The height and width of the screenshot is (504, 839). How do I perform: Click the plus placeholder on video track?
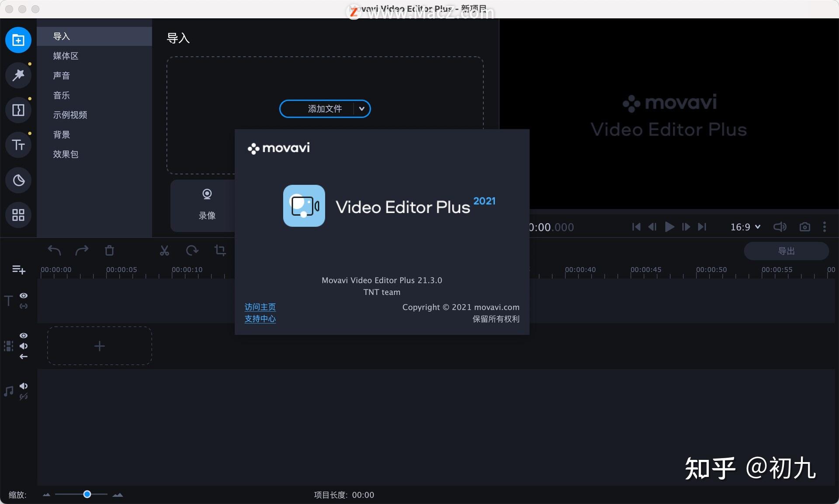tap(100, 346)
